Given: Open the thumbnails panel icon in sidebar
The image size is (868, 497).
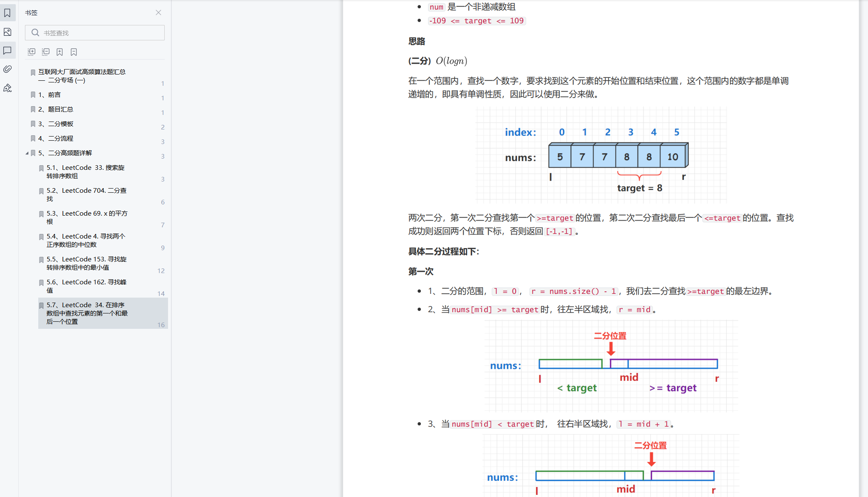Looking at the screenshot, I should (x=7, y=32).
